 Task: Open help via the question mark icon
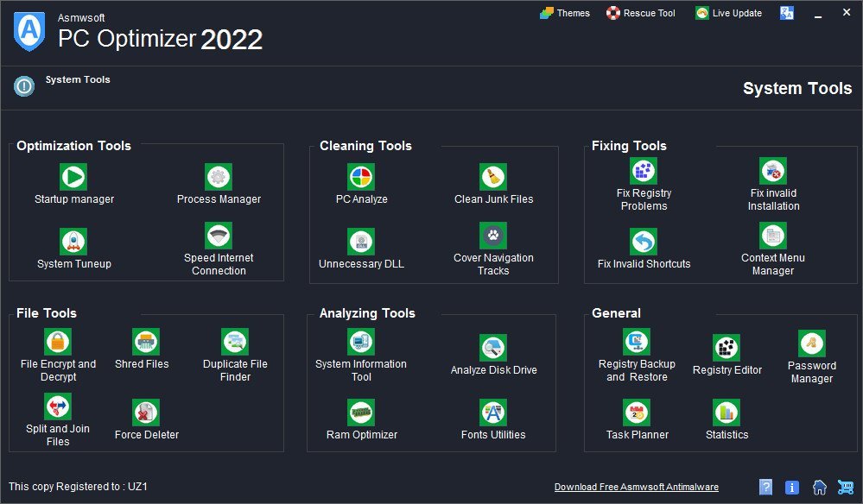[x=765, y=487]
